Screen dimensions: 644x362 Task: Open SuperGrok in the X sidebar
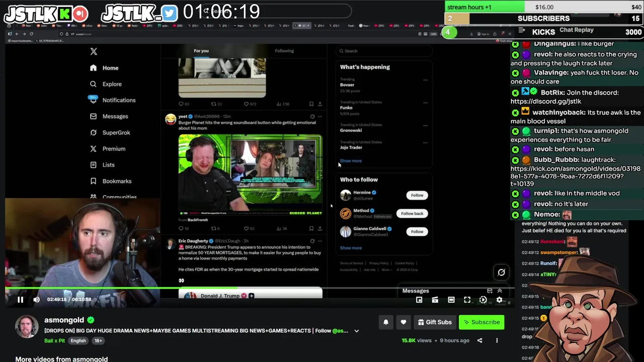coord(110,132)
